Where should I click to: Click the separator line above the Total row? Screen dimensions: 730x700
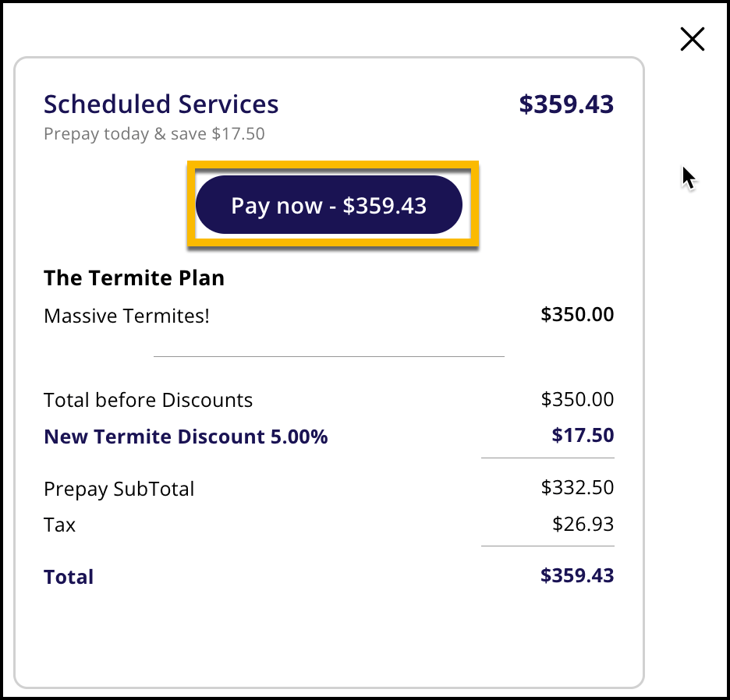pos(547,546)
